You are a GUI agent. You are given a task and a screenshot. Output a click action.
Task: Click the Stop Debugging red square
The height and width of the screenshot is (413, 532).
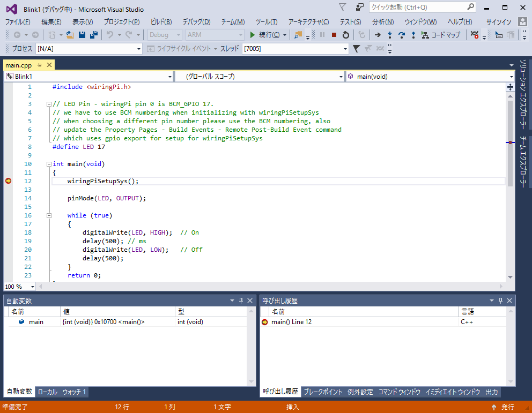click(x=334, y=35)
